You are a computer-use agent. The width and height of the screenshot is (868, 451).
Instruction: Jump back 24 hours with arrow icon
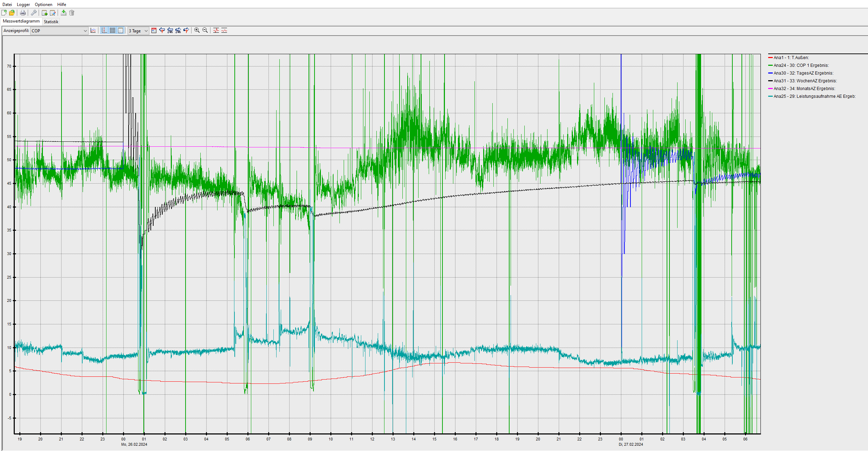point(170,31)
